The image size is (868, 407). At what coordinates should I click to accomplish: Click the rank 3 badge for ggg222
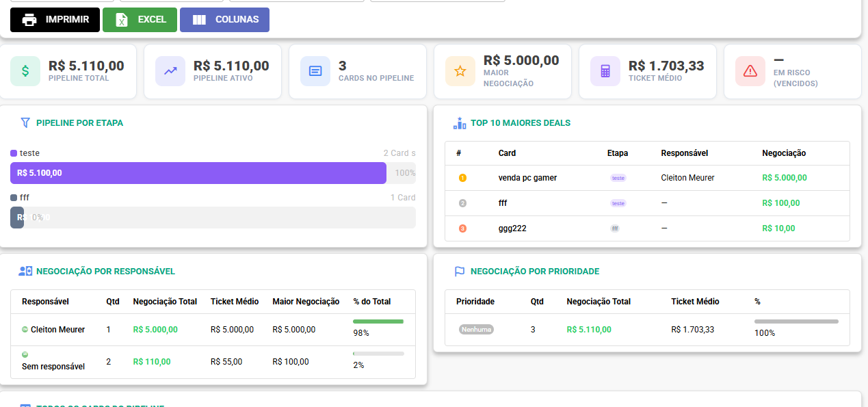[462, 228]
